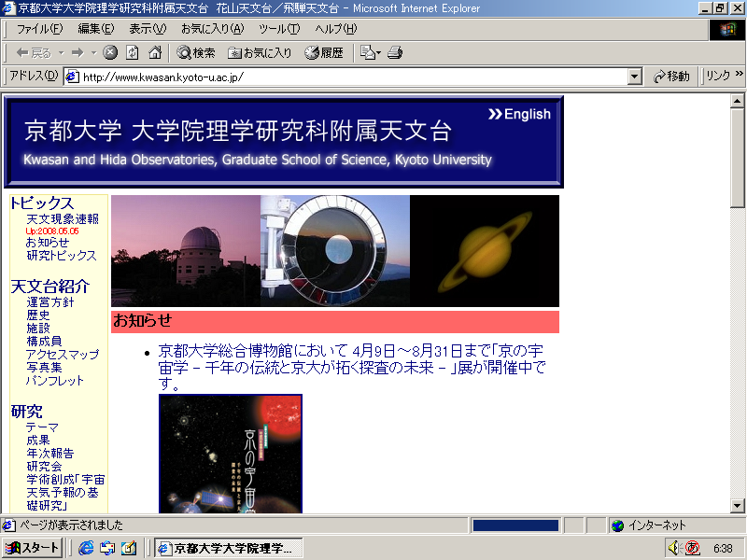747x560 pixels.
Task: Click the リンク links toolbar label
Action: 718,76
